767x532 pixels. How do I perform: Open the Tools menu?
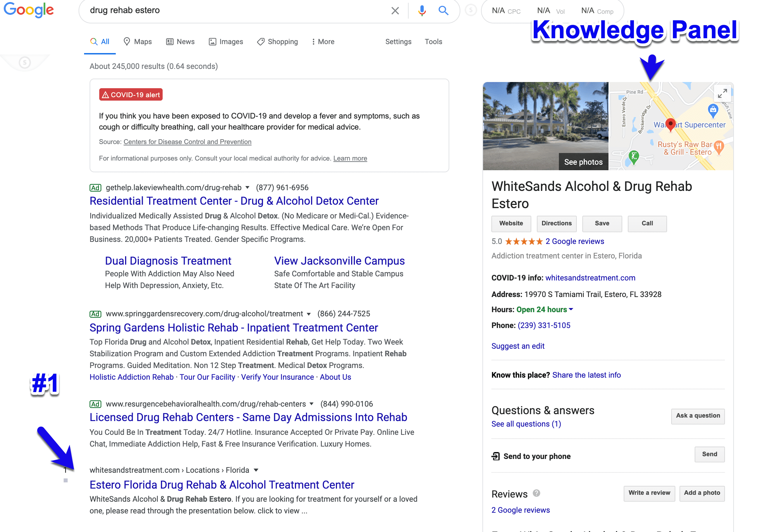pos(433,41)
